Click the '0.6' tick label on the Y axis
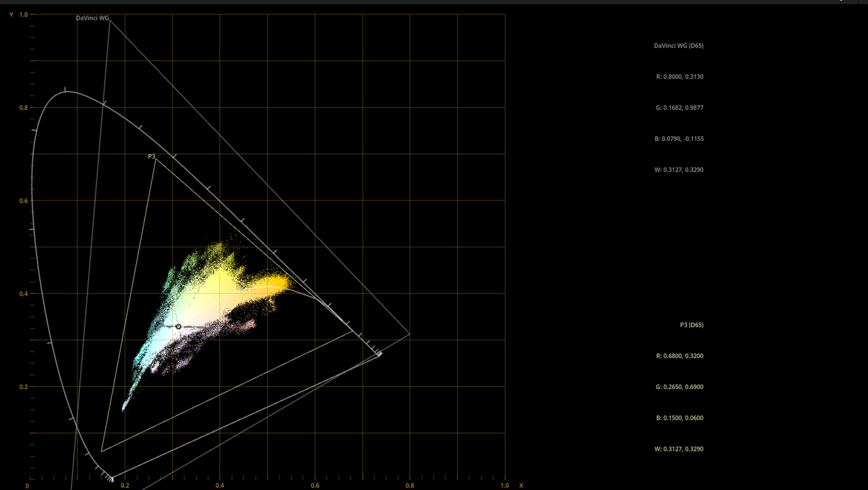The width and height of the screenshot is (868, 490). click(x=23, y=201)
